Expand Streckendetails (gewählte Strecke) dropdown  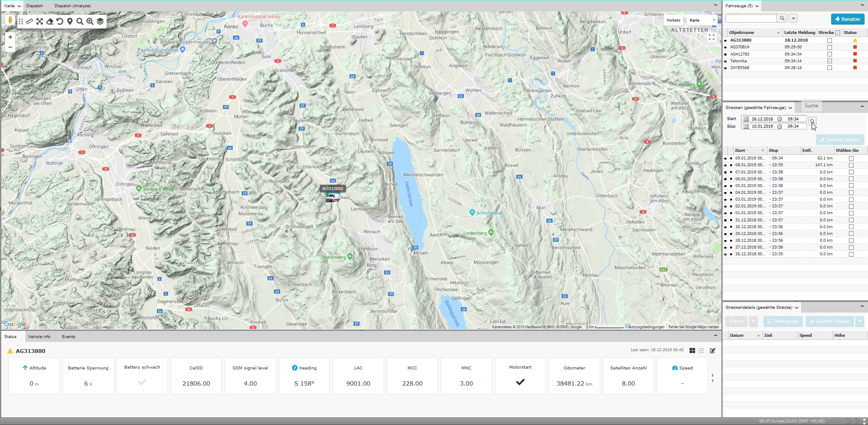tap(797, 308)
